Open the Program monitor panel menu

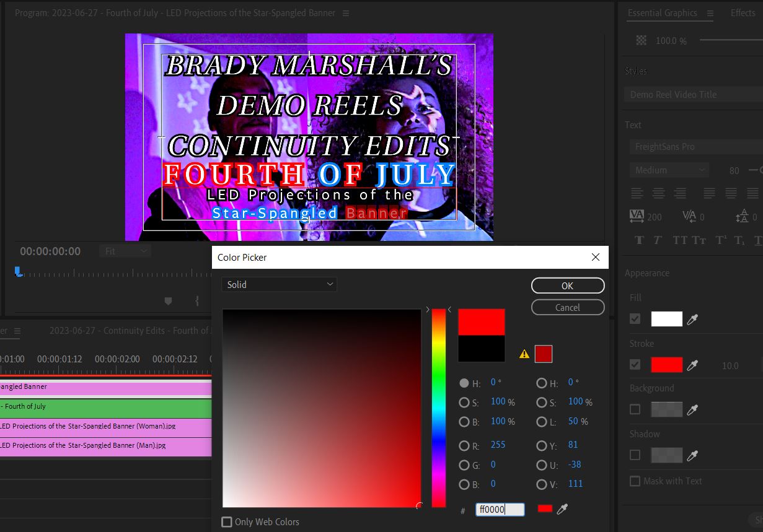click(346, 13)
